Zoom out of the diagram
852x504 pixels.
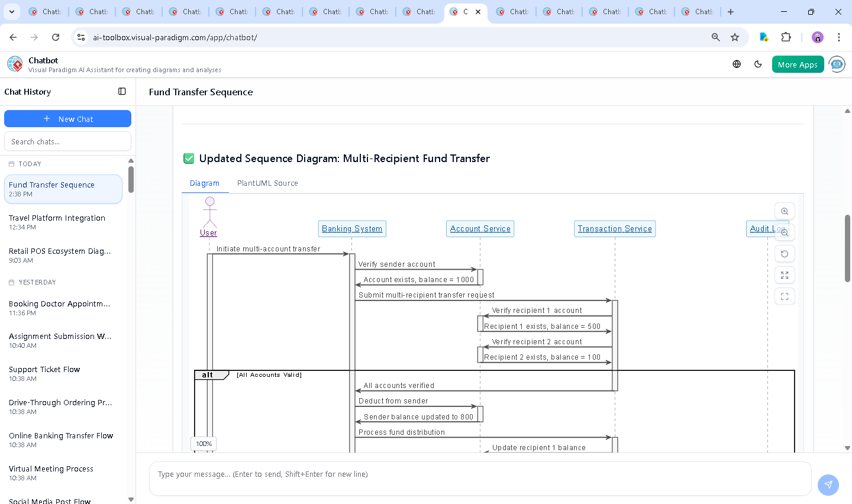pos(785,232)
